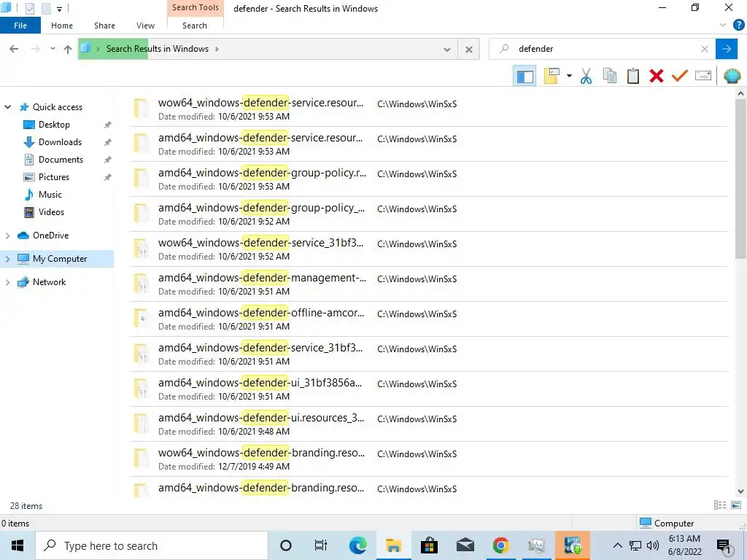Open the File menu
The image size is (747, 560).
(20, 26)
